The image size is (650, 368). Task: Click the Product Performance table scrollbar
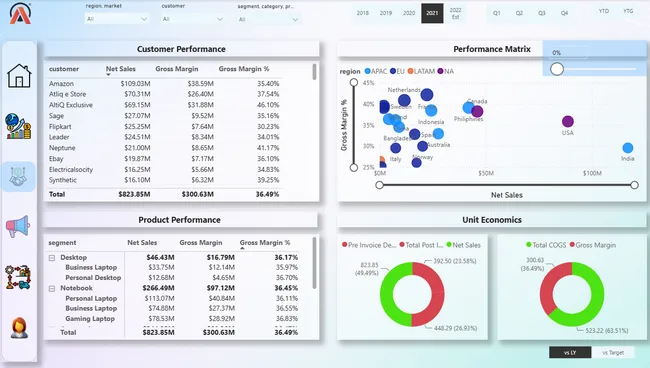pyautogui.click(x=314, y=263)
